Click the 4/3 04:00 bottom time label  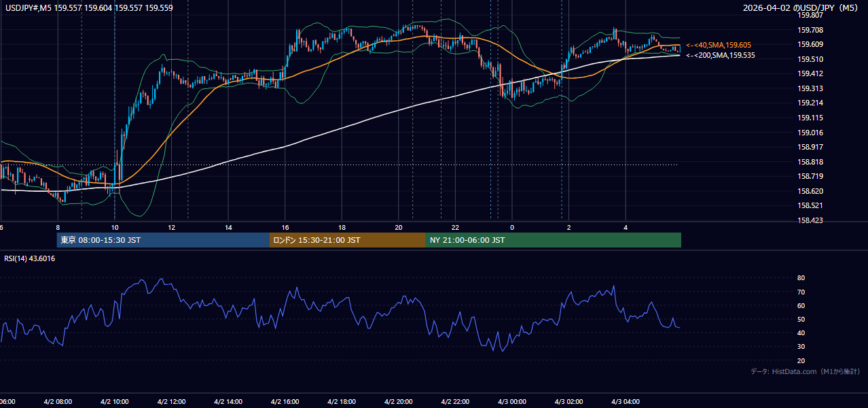coord(626,402)
